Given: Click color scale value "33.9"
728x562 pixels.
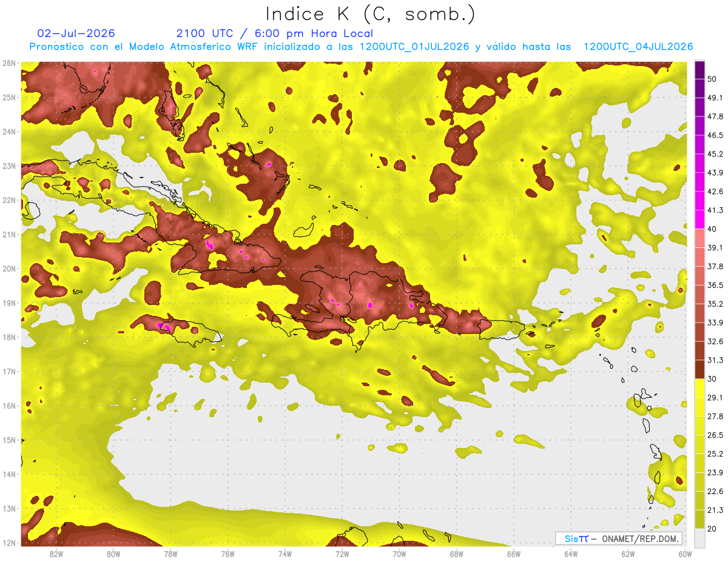Looking at the screenshot, I should [716, 322].
